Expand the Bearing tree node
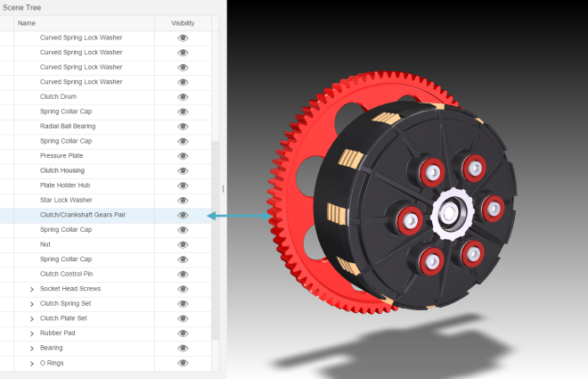 tap(32, 348)
